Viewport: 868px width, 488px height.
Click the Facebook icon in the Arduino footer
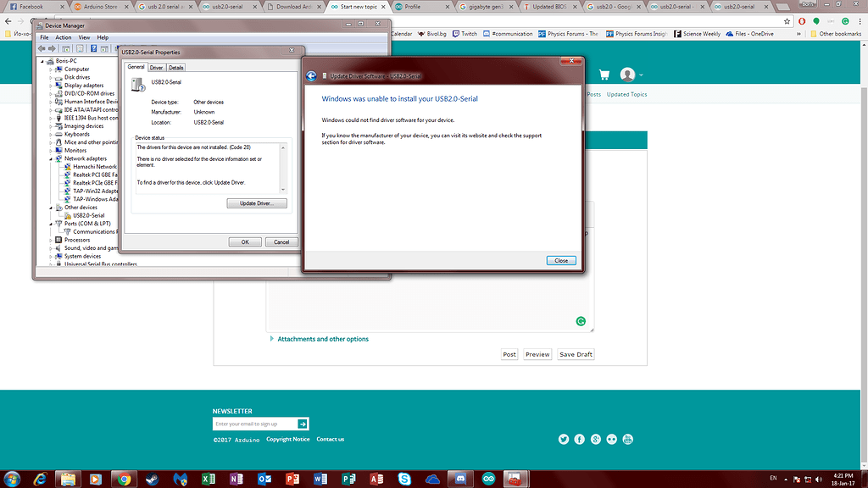(x=580, y=439)
